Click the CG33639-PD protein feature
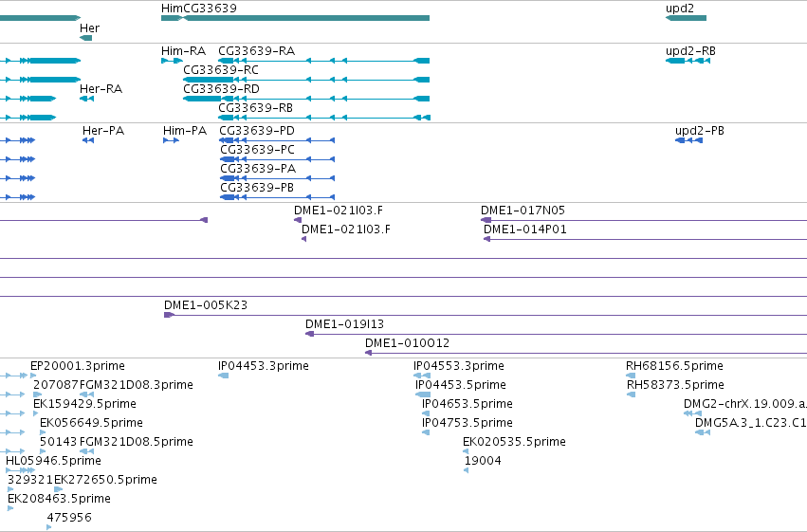Image resolution: width=807 pixels, height=532 pixels. (x=277, y=140)
